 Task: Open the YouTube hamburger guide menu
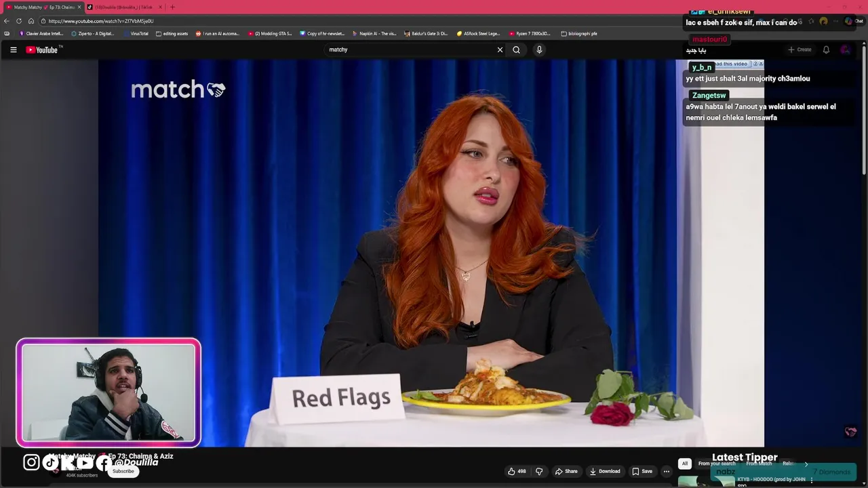click(13, 49)
